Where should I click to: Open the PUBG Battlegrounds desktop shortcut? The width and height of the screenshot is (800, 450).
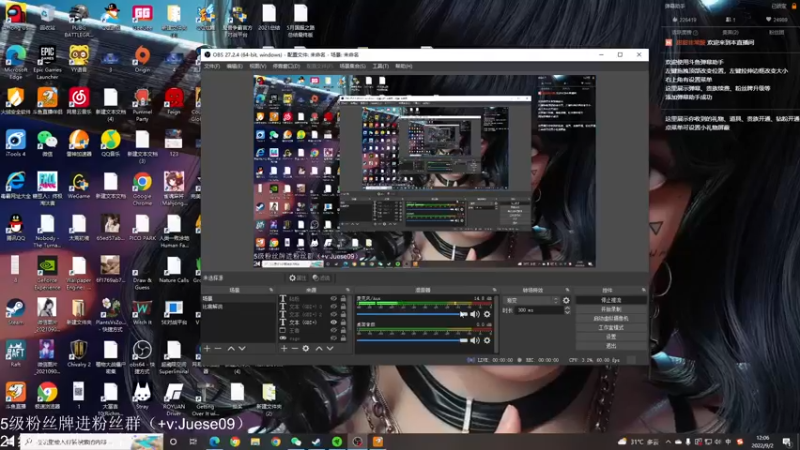pos(79,19)
